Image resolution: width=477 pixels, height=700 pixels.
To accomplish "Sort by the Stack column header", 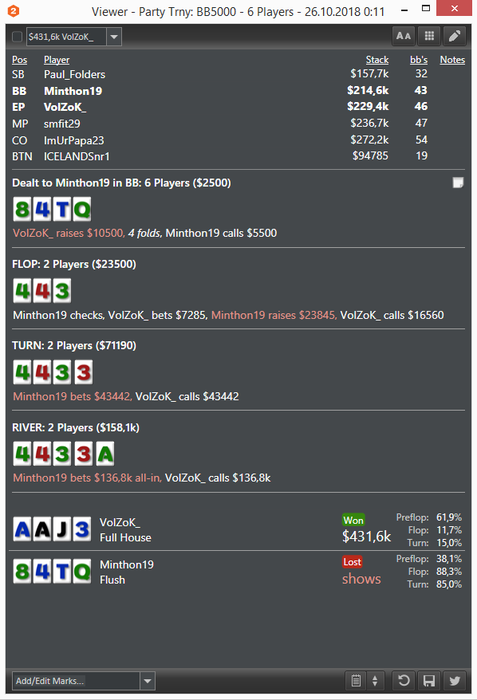I will click(x=377, y=60).
